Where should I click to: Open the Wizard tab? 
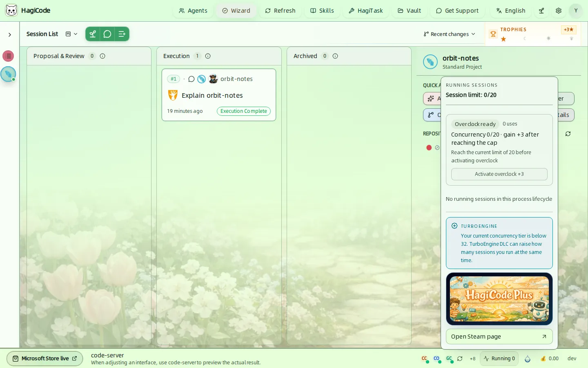tap(236, 11)
